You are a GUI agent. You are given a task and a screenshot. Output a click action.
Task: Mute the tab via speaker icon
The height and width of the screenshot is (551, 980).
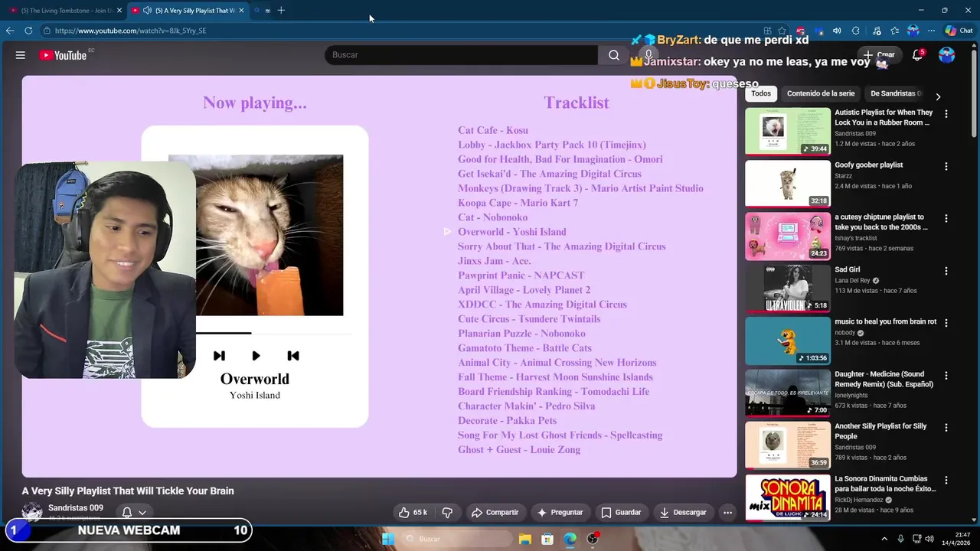point(147,11)
